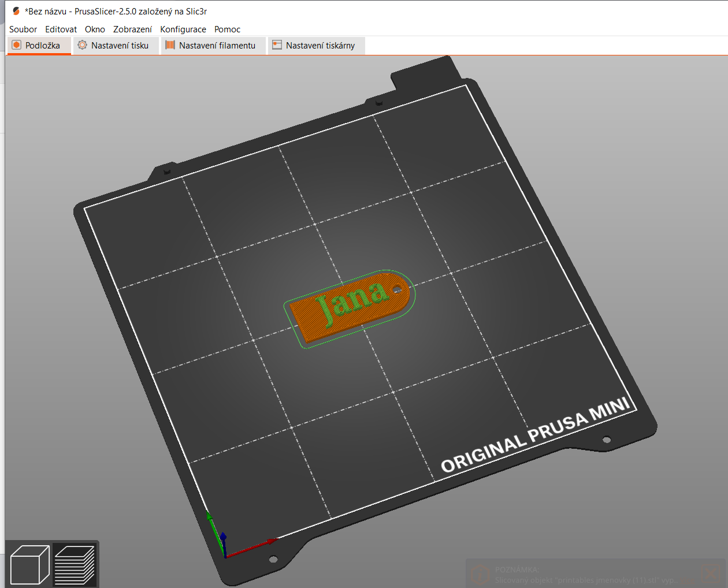This screenshot has height=588, width=728.
Task: Click the spool icon on Nastavení filamentu
Action: pyautogui.click(x=170, y=45)
